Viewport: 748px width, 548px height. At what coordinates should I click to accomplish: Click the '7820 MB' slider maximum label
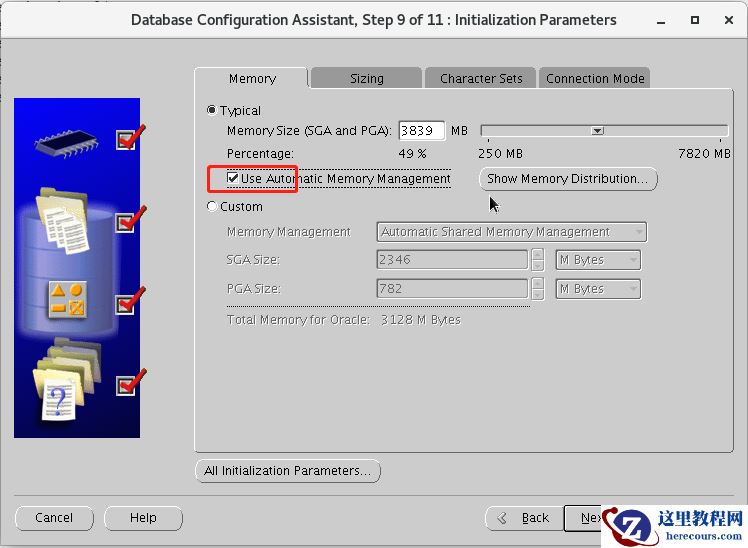tap(704, 154)
